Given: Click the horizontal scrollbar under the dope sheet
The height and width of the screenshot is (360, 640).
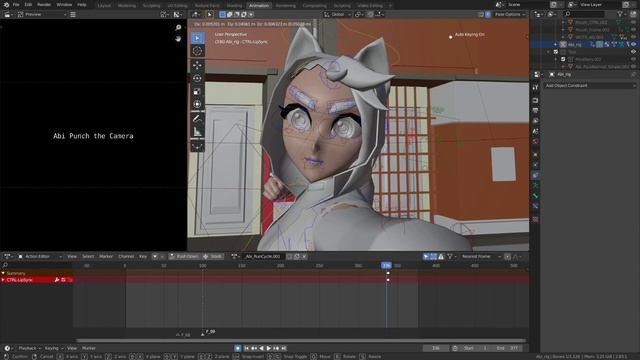Looking at the screenshot, I should 301,340.
